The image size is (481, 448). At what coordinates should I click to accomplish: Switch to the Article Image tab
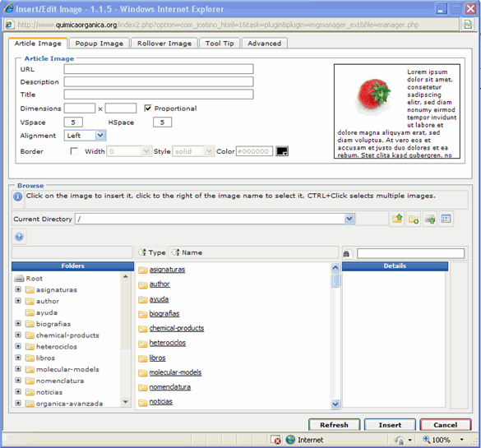point(38,44)
